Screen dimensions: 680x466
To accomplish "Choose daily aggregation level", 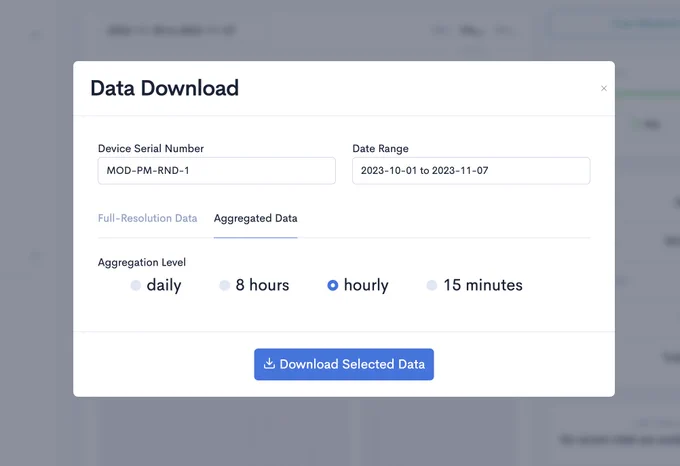I will point(136,285).
